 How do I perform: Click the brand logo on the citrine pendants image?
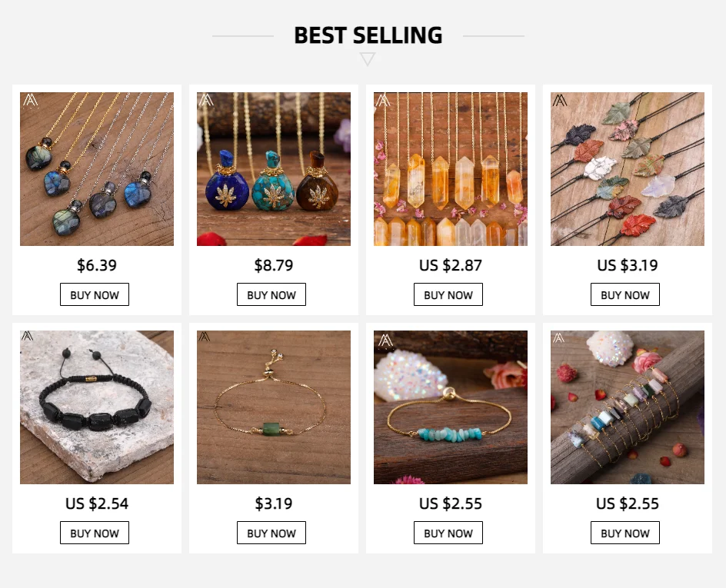coord(383,101)
